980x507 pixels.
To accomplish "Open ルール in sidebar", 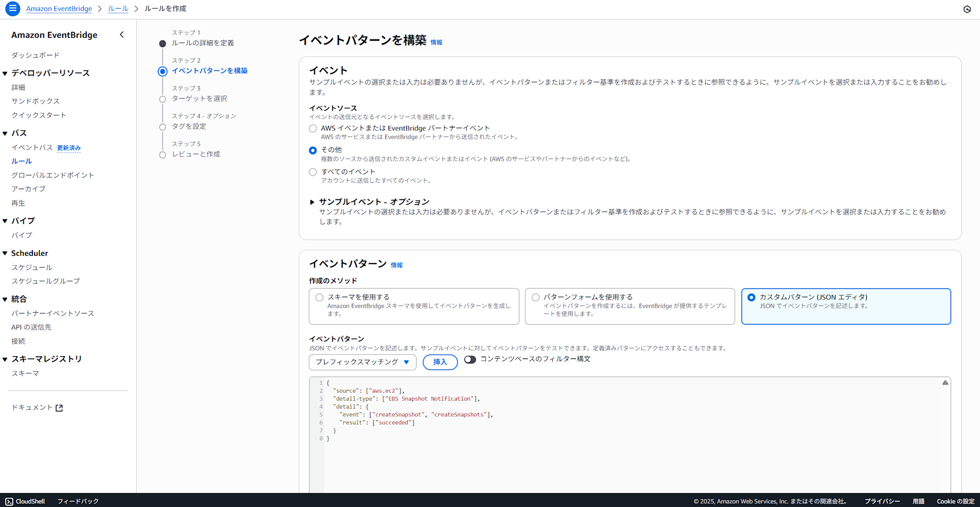I will pos(22,161).
